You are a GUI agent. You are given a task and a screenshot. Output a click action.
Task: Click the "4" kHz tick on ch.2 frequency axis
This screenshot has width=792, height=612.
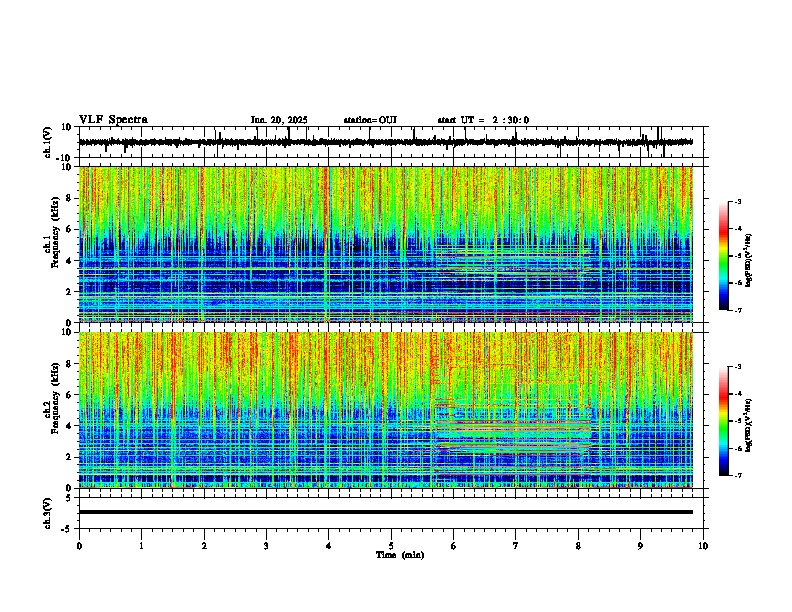coord(69,426)
